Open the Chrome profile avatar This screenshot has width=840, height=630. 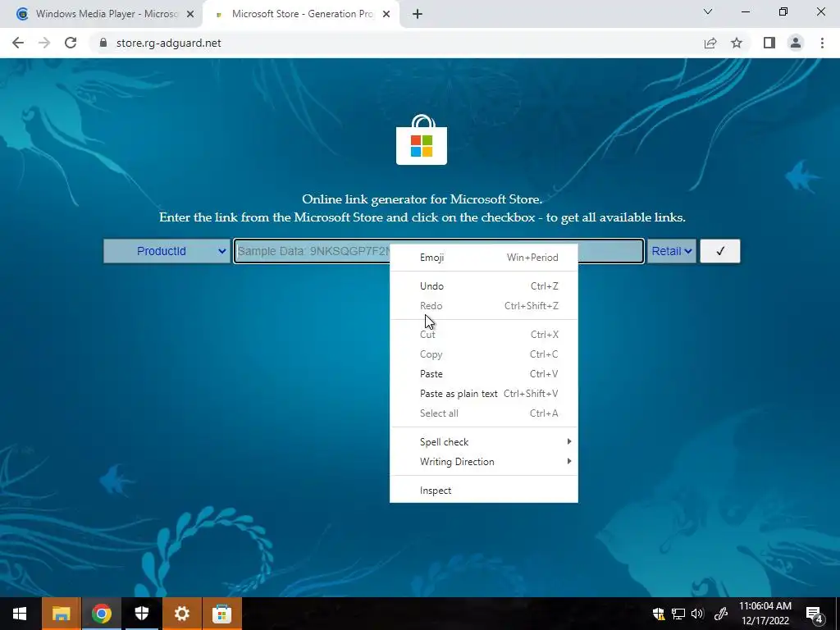(x=796, y=43)
